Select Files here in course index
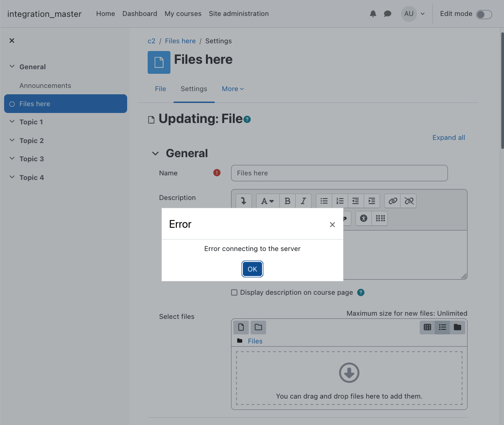The image size is (504, 425). (x=66, y=103)
